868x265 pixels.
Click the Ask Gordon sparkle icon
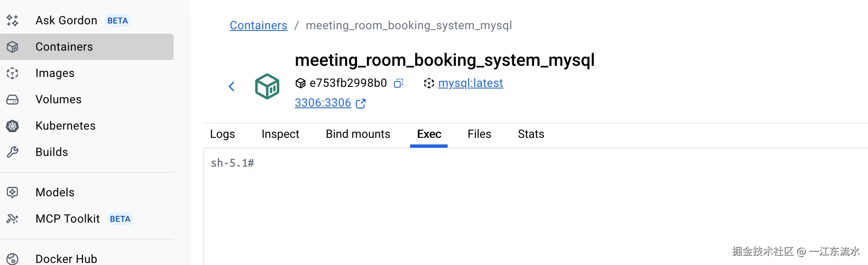click(12, 21)
